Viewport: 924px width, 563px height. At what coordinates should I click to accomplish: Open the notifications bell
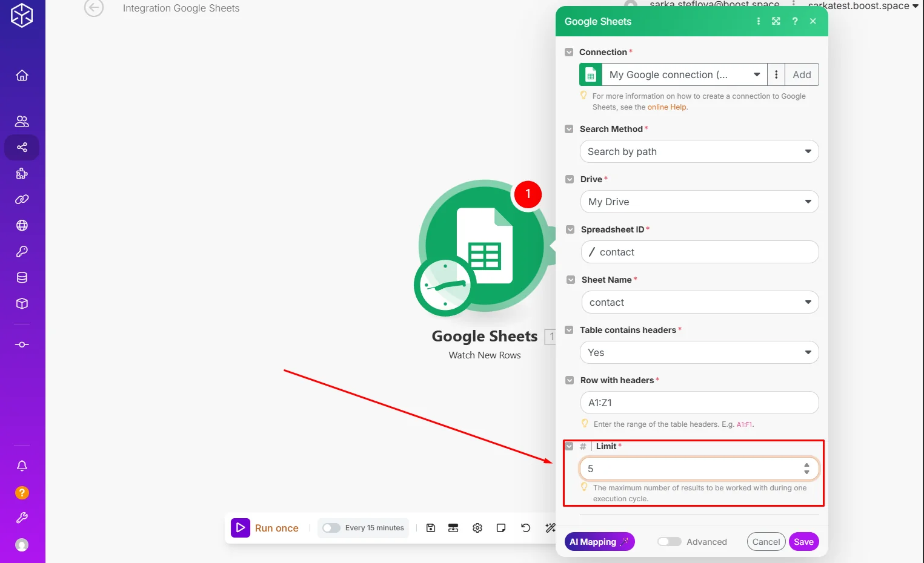coord(22,466)
